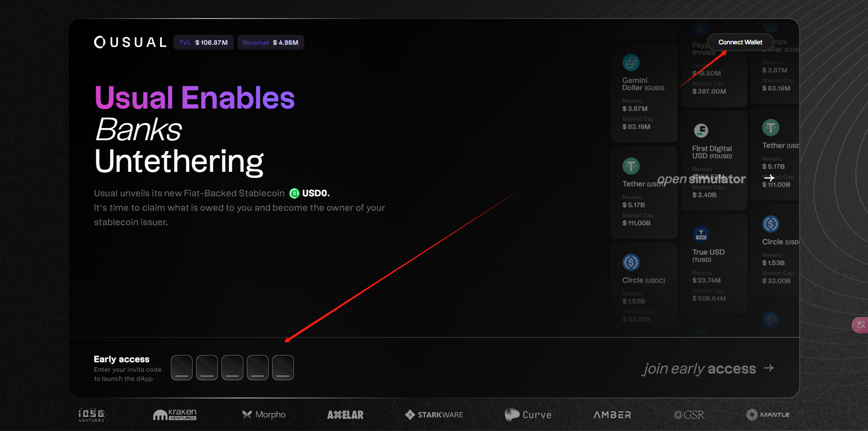Click the Axelar logo
The image size is (868, 431).
345,415
